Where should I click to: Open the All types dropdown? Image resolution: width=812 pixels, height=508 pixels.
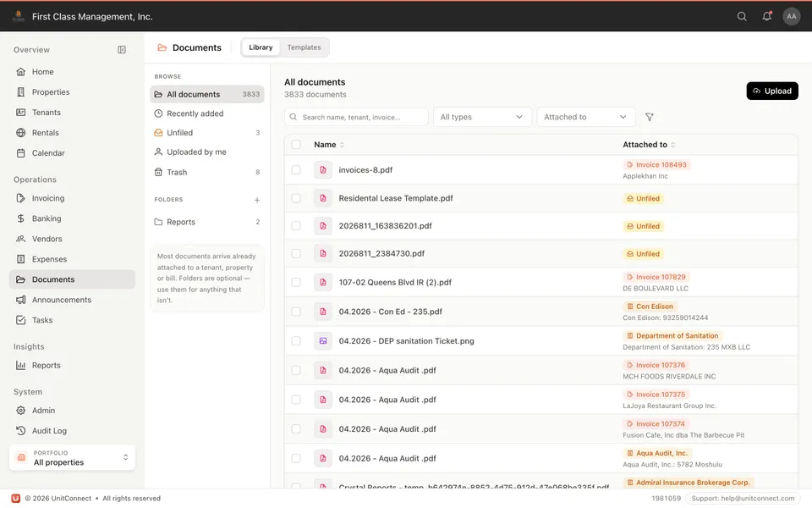[x=482, y=117]
